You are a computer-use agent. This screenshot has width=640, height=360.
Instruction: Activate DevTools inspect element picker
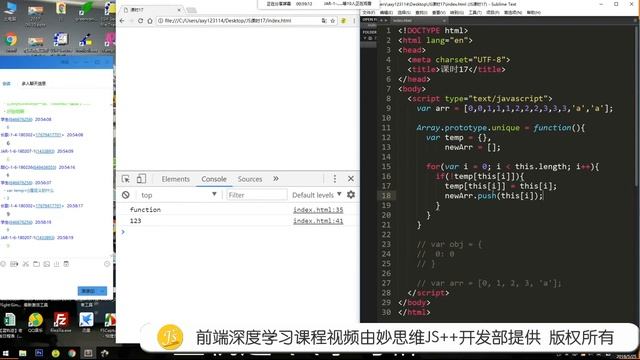coord(126,179)
